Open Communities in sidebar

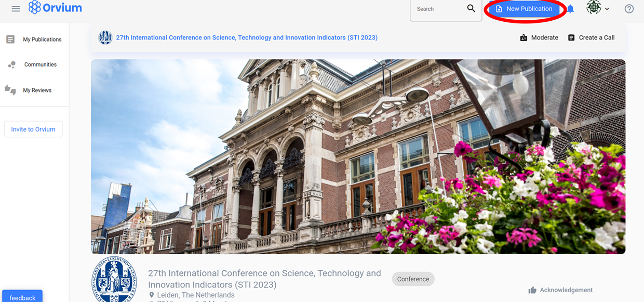coord(34,64)
